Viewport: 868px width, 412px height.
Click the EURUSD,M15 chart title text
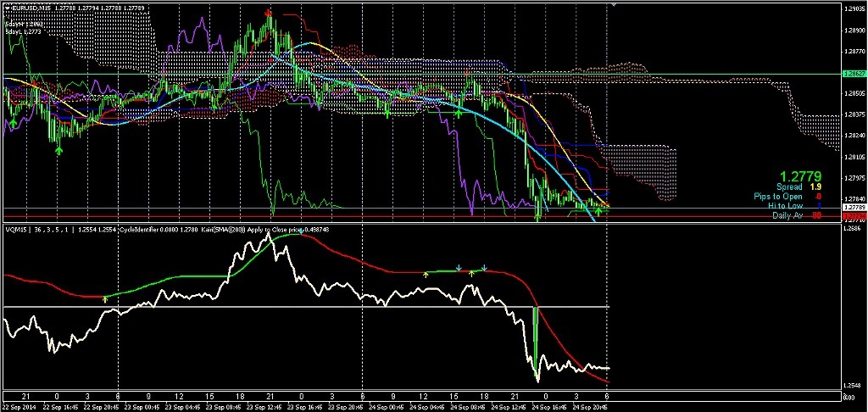(30, 8)
